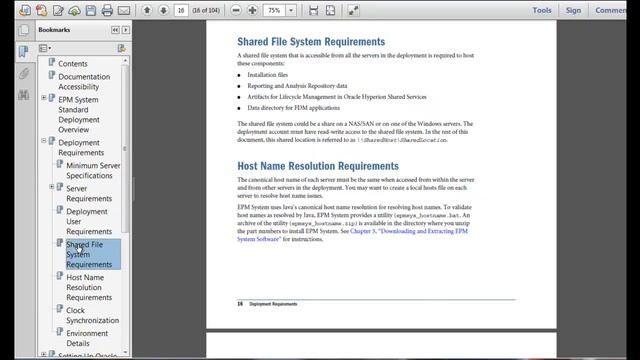
Task: Select Shared File System Requirements bookmark
Action: (x=93, y=254)
